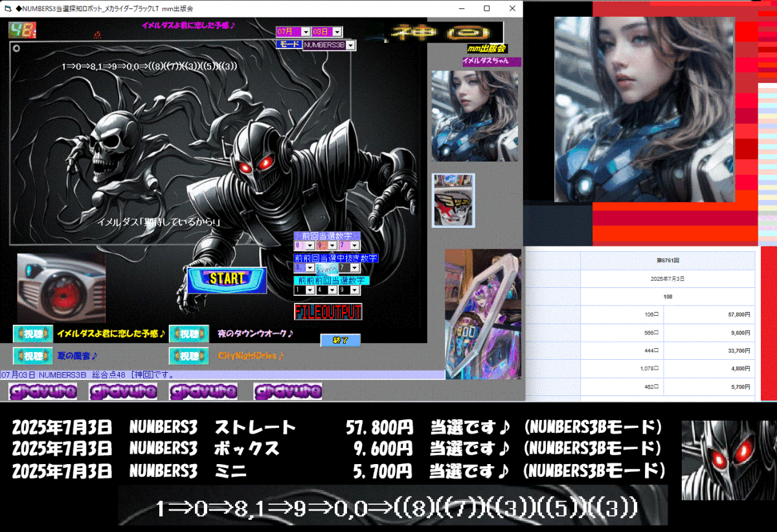Click the rightmost gravure button
The height and width of the screenshot is (532, 777).
[287, 391]
